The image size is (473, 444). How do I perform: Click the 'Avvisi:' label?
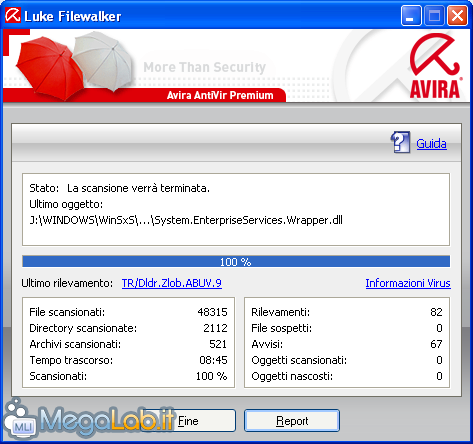point(267,344)
